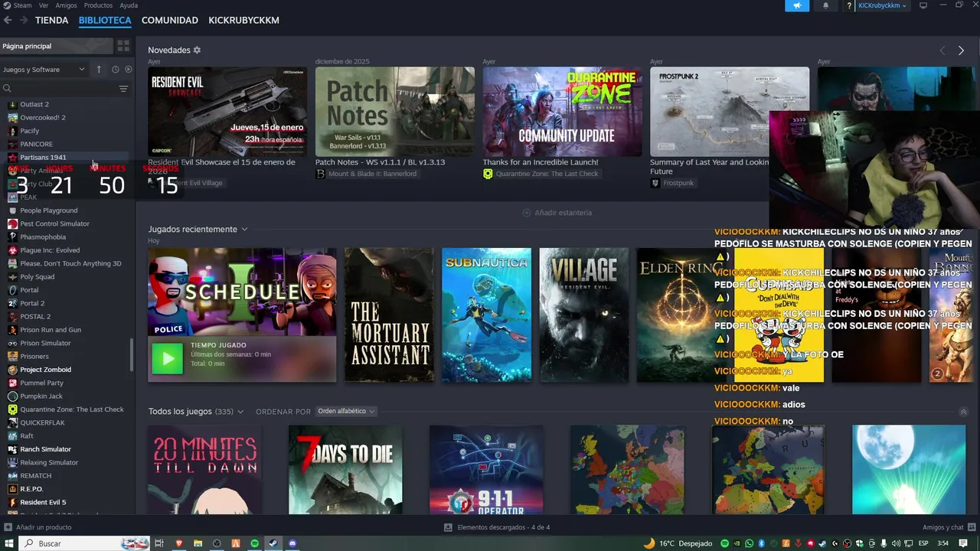The height and width of the screenshot is (551, 980).
Task: Open the Ayuda menu
Action: (x=129, y=5)
